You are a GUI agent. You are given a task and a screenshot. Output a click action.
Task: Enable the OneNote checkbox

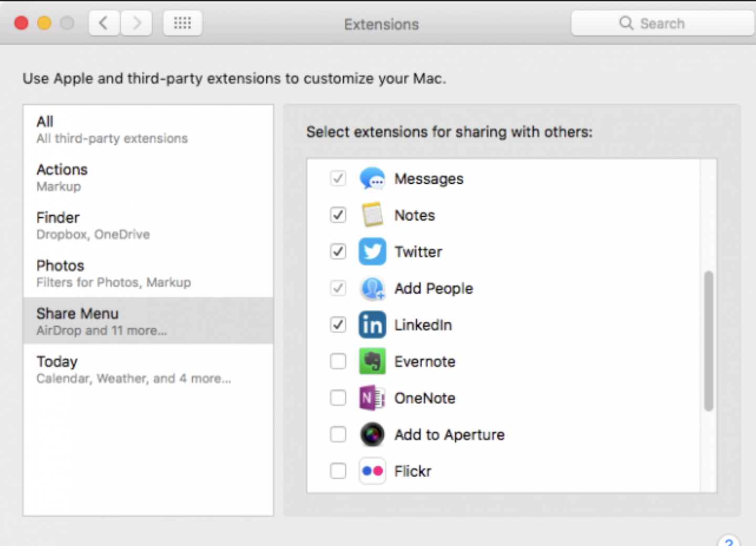coord(338,398)
